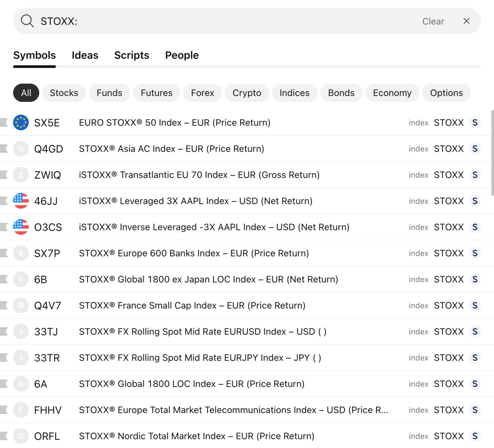Image resolution: width=494 pixels, height=448 pixels.
Task: Click the EU flag icon for SX5E
Action: click(21, 123)
